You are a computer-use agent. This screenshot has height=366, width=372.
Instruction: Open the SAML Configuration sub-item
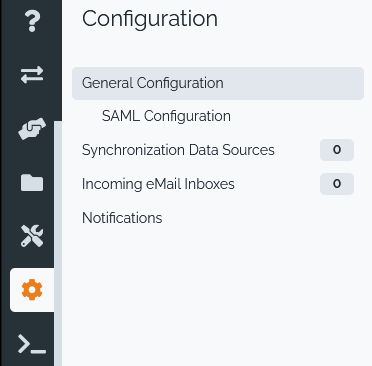click(166, 116)
